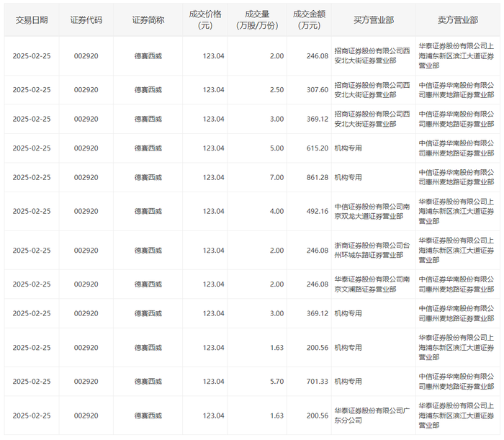Click the 成交量(万股/万份) column header
504x440 pixels.
[x=257, y=19]
